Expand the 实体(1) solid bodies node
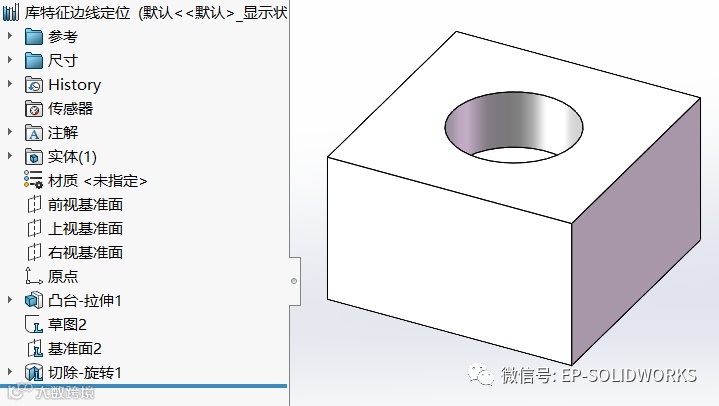 pyautogui.click(x=10, y=156)
